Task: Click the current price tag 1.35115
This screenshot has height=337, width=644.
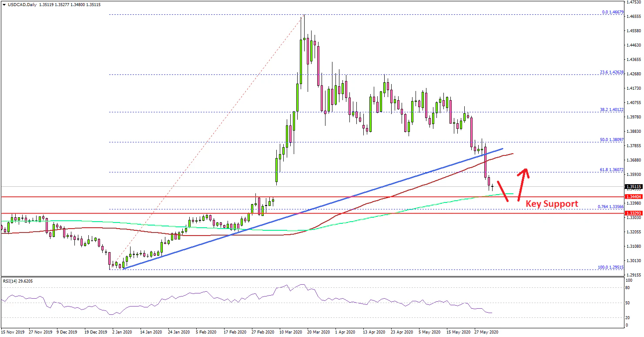Action: pyautogui.click(x=633, y=187)
